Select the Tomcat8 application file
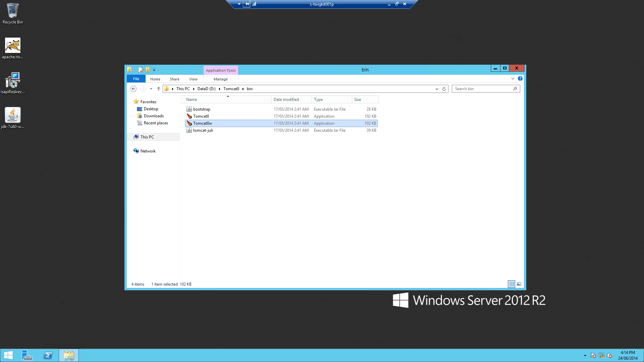The image size is (644, 362). click(201, 116)
